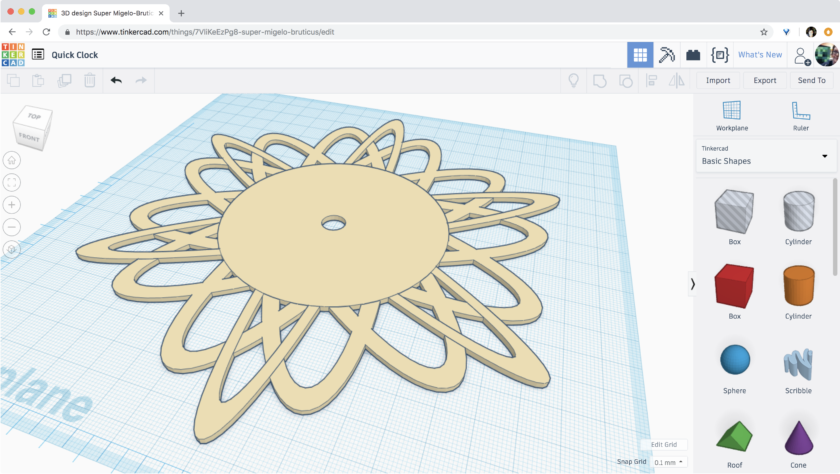Collapse the shapes panel with the chevron
Image resolution: width=840 pixels, height=474 pixels.
(692, 284)
